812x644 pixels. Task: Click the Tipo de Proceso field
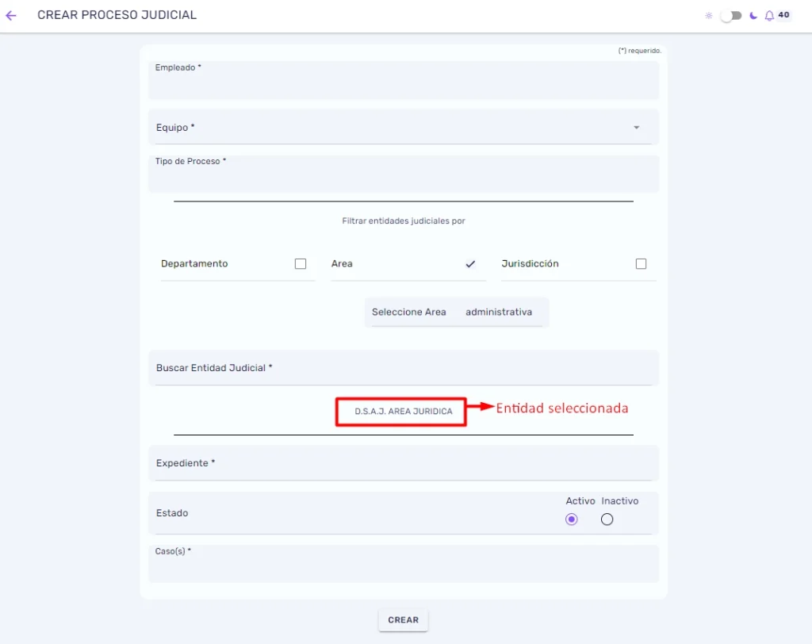[x=404, y=174]
